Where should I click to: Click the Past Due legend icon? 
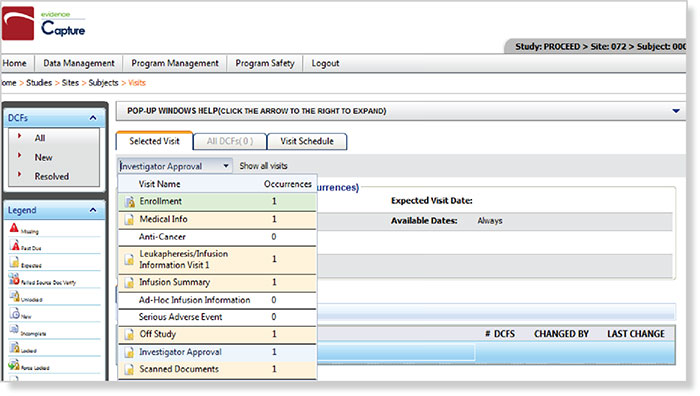coord(15,245)
